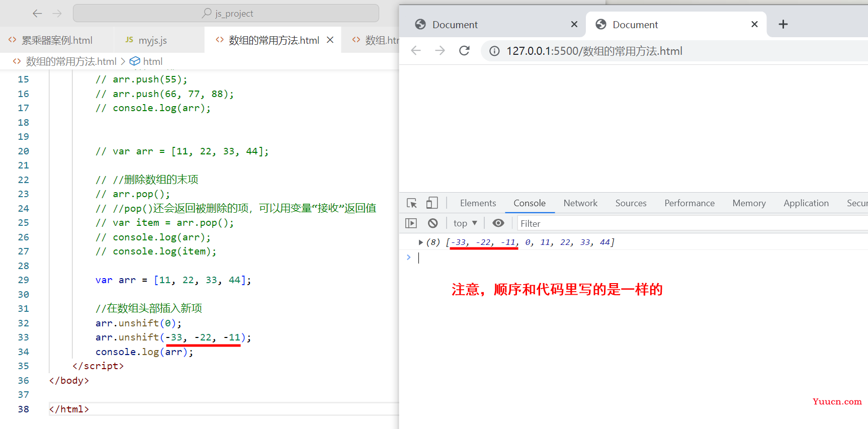Screen dimensions: 868x429
Task: Reload the browser page
Action: click(464, 50)
